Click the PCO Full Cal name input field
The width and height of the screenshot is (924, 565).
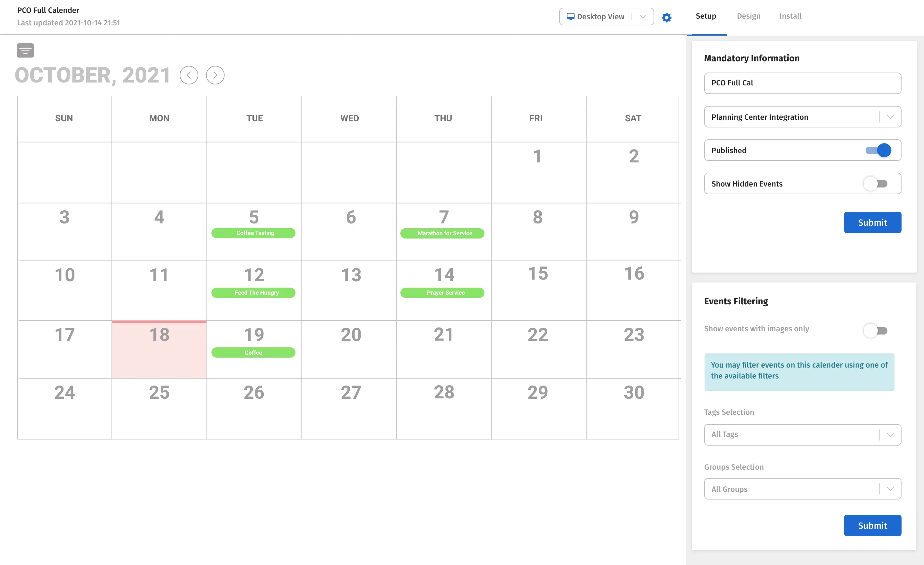tap(802, 83)
